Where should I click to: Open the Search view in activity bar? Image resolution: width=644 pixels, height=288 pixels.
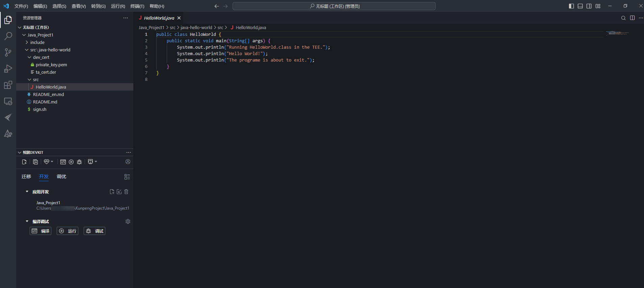click(8, 36)
